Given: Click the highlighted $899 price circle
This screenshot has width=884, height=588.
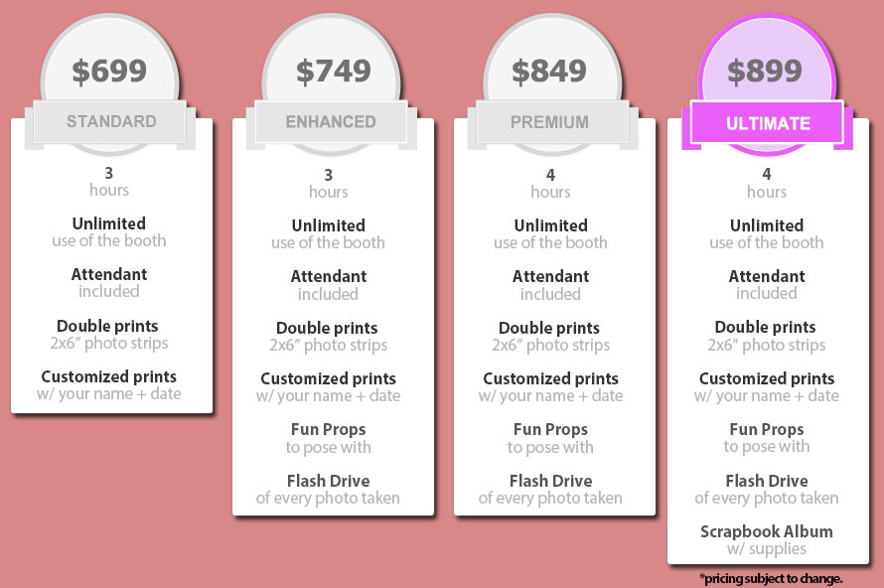Looking at the screenshot, I should point(766,71).
